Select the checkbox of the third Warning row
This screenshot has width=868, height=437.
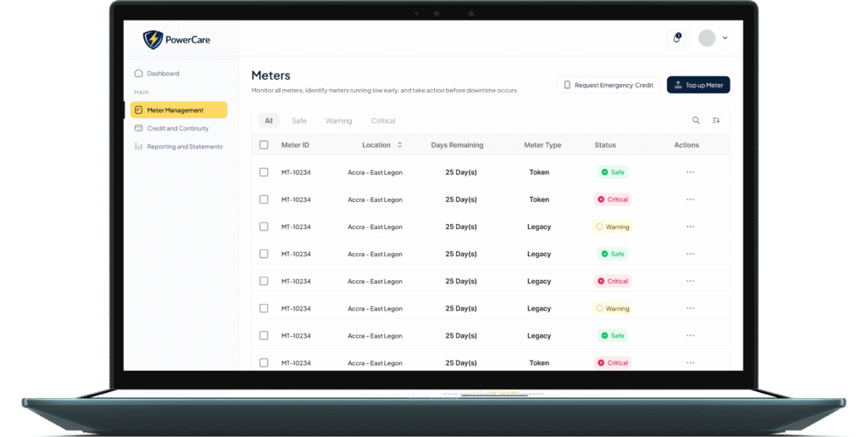(x=264, y=227)
